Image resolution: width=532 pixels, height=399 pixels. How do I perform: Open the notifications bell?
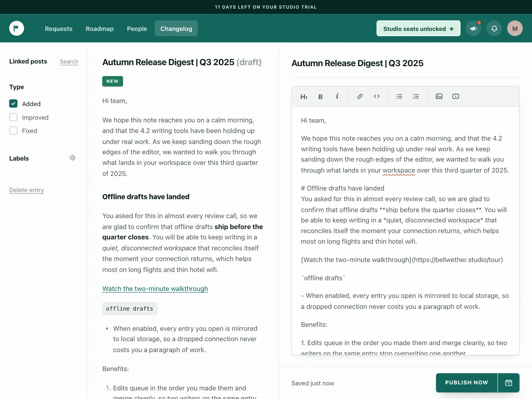coord(494,29)
